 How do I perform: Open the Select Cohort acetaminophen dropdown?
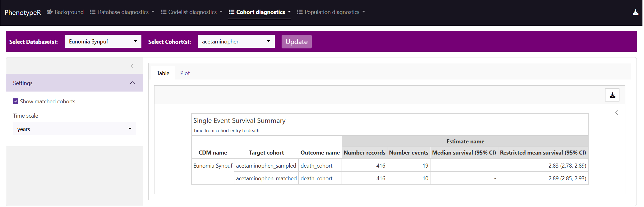click(x=236, y=42)
